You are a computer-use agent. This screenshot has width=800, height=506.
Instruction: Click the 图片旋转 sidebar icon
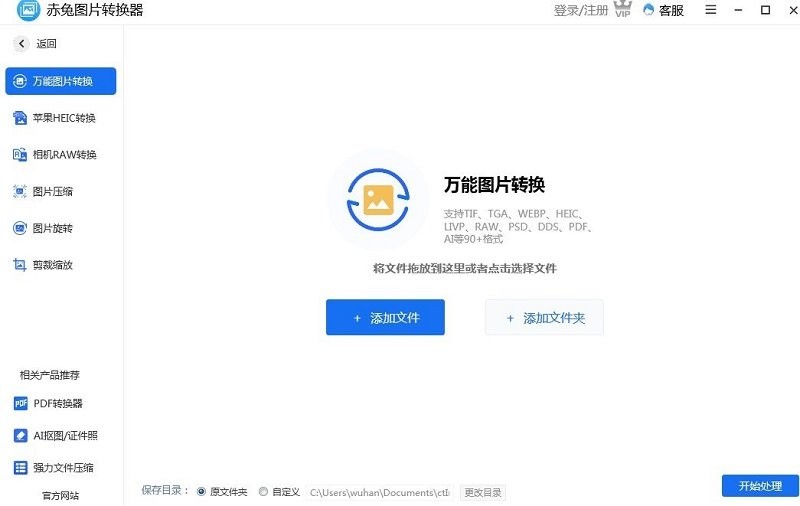click(19, 228)
